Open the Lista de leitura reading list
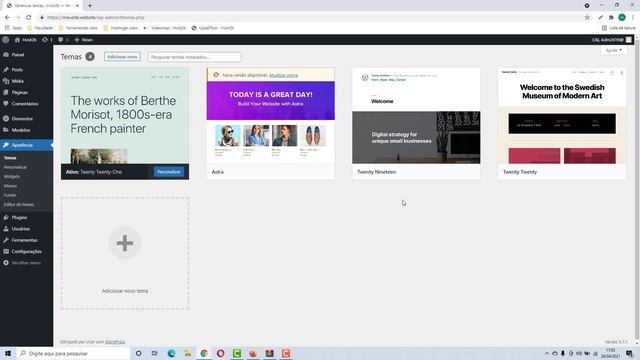Image resolution: width=640 pixels, height=360 pixels. coord(619,28)
